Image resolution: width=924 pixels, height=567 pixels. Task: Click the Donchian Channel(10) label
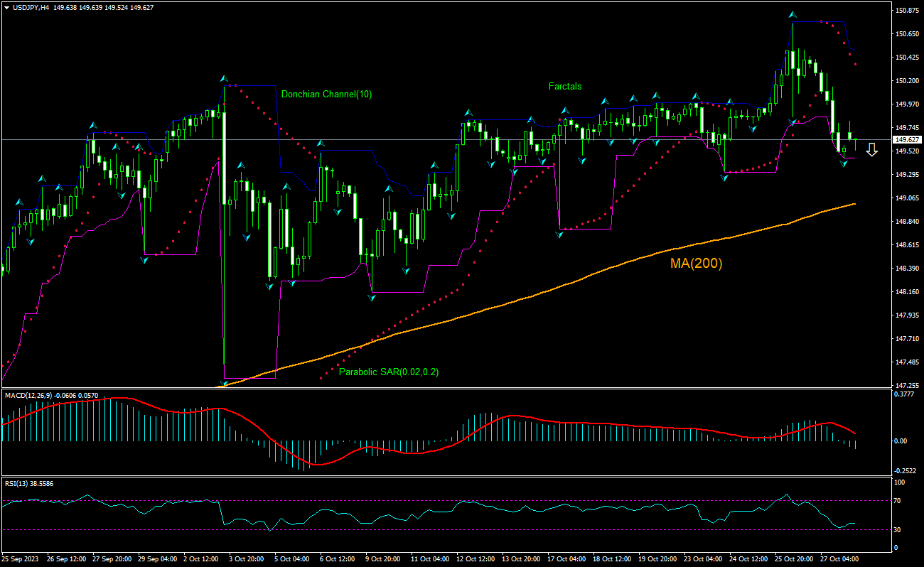[326, 94]
